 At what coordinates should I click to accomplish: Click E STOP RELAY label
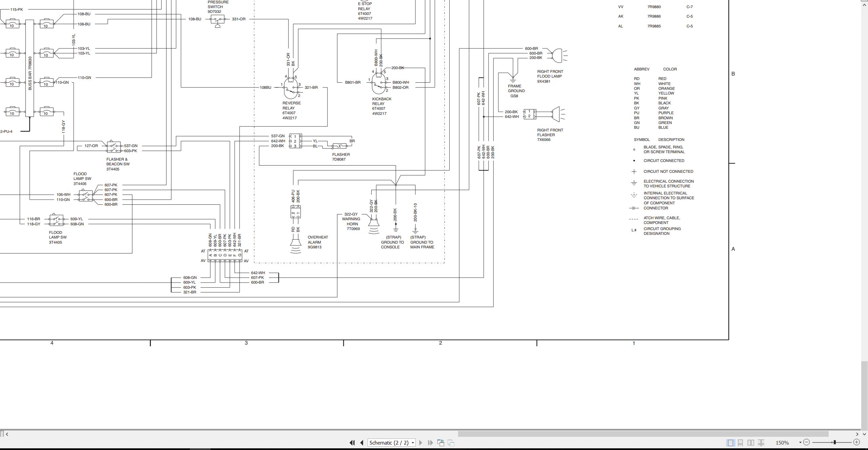[365, 6]
